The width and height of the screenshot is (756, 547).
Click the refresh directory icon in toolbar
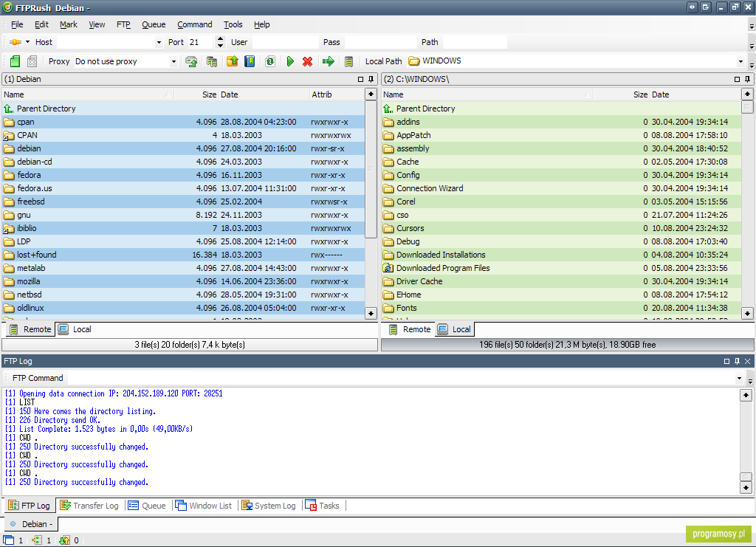269,62
